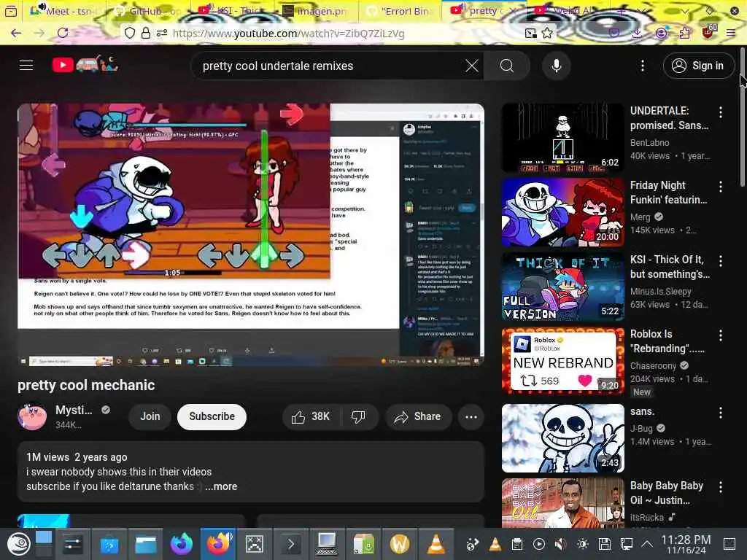Switch to 'Weird Al' browser tab

(566, 10)
